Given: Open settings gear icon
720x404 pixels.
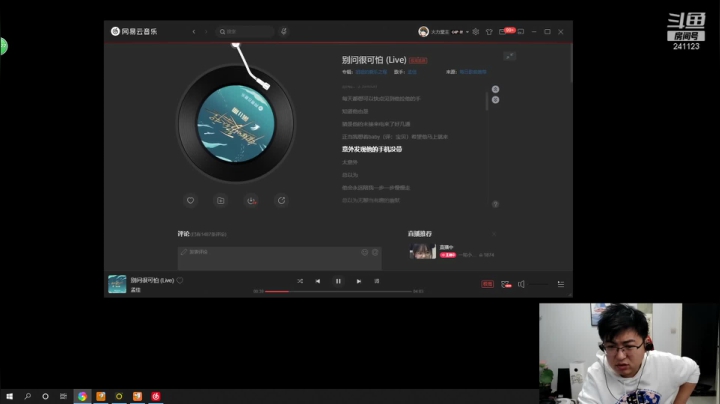Looking at the screenshot, I should pos(476,32).
